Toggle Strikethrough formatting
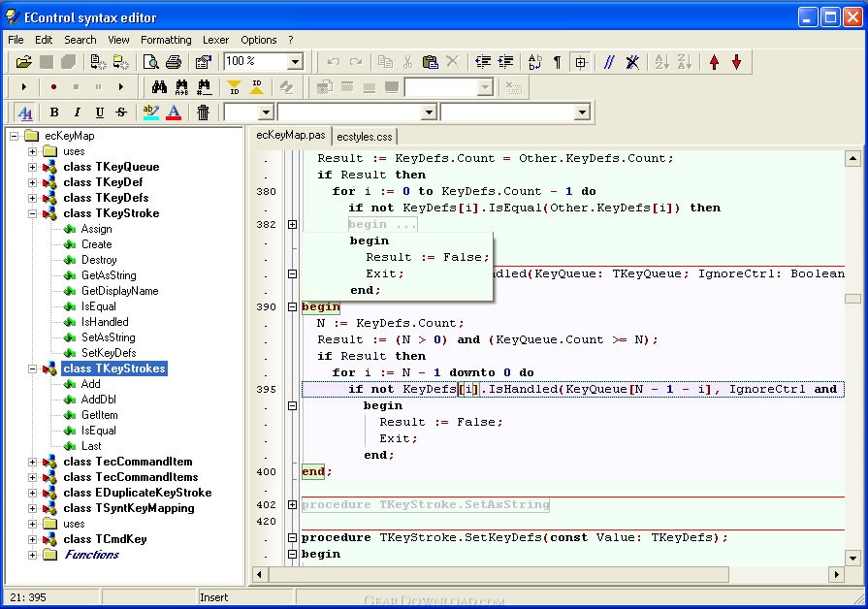 point(122,112)
